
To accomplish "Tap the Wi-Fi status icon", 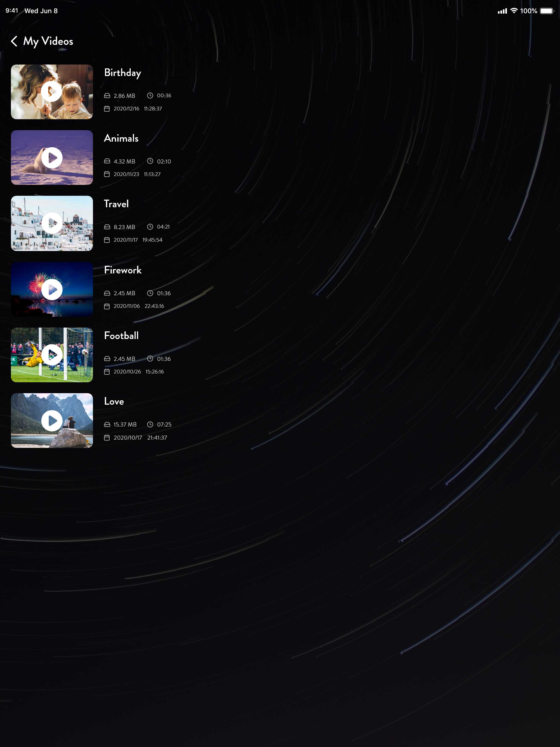I will (x=514, y=11).
